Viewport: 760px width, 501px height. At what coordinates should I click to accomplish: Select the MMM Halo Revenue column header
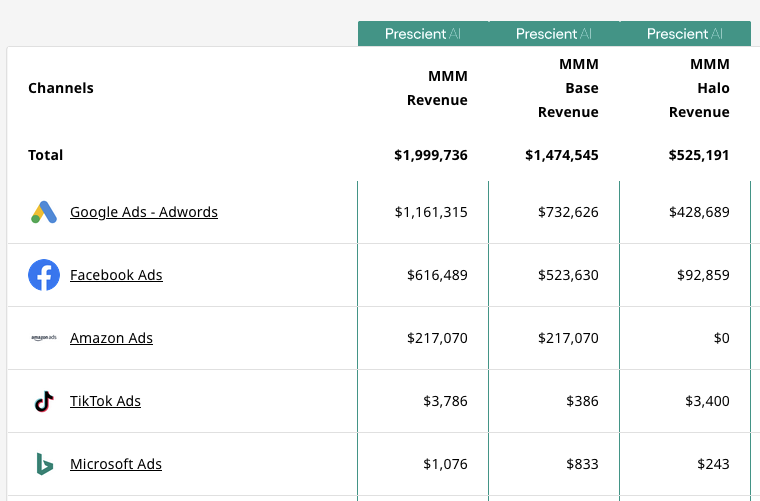pos(699,88)
